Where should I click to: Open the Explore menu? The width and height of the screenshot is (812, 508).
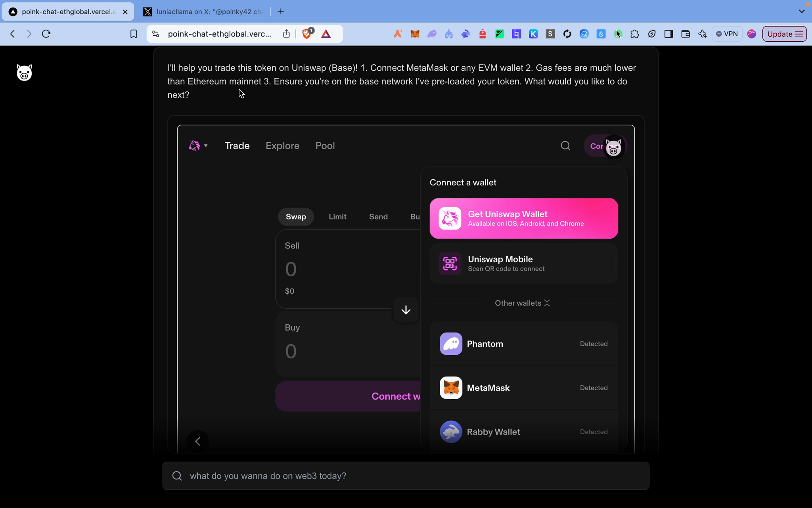pyautogui.click(x=282, y=146)
